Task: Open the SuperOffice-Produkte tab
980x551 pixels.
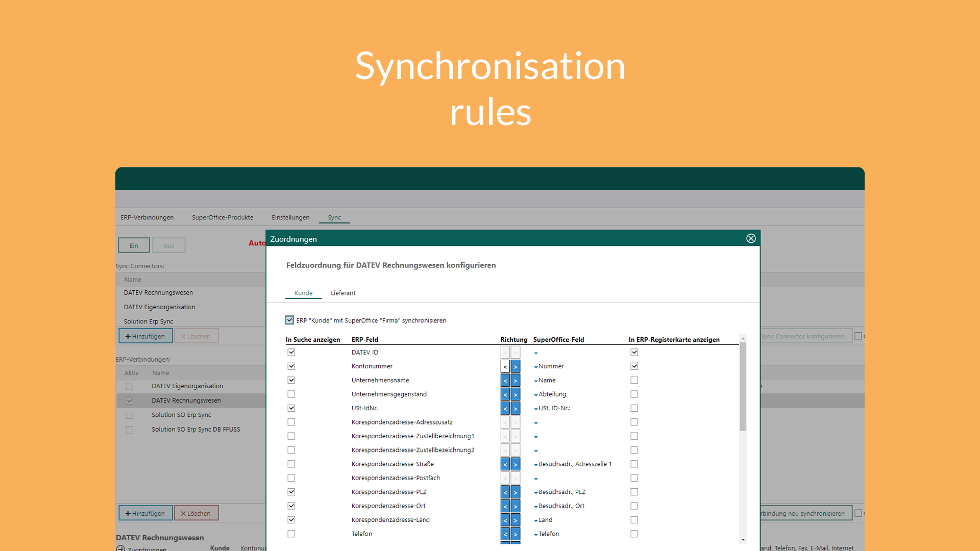Action: point(223,217)
